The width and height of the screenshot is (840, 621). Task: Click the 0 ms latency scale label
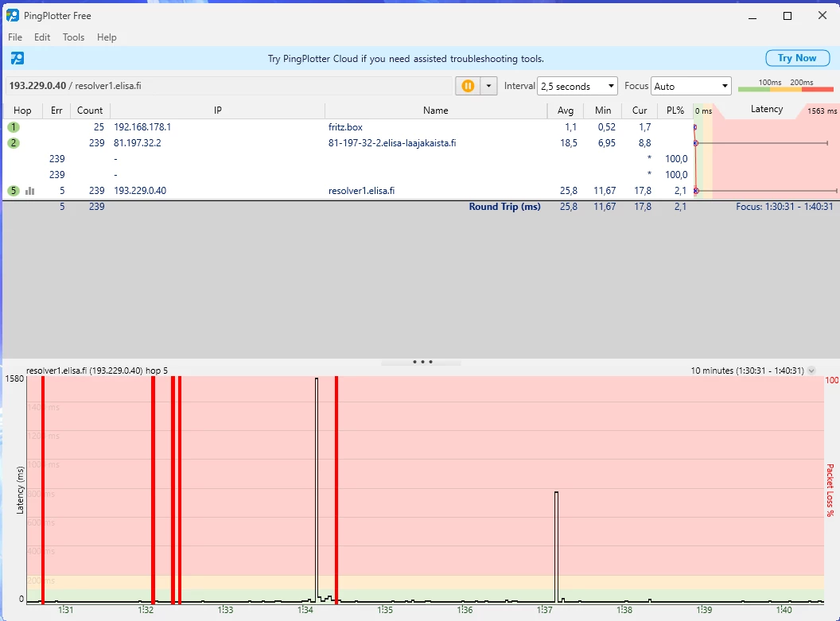click(703, 111)
